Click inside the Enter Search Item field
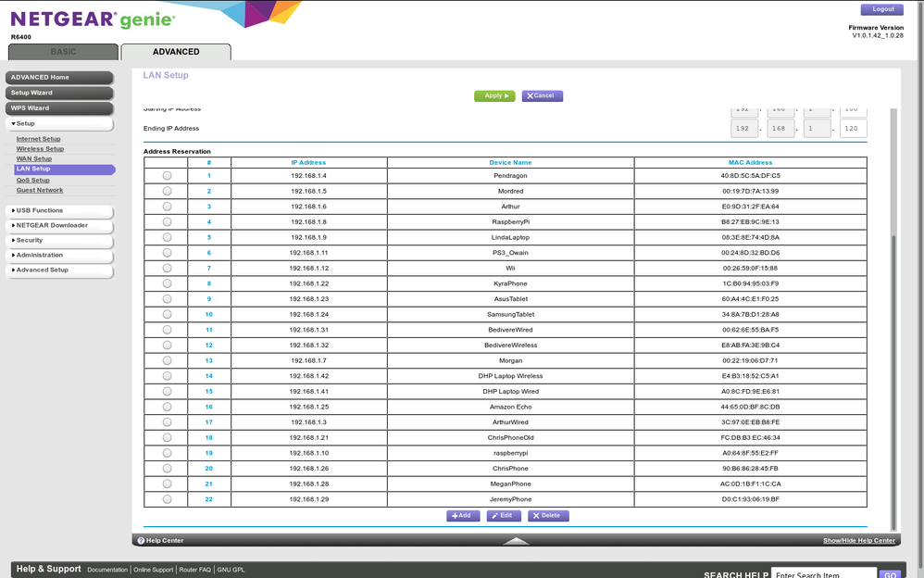The width and height of the screenshot is (924, 578). pyautogui.click(x=824, y=573)
